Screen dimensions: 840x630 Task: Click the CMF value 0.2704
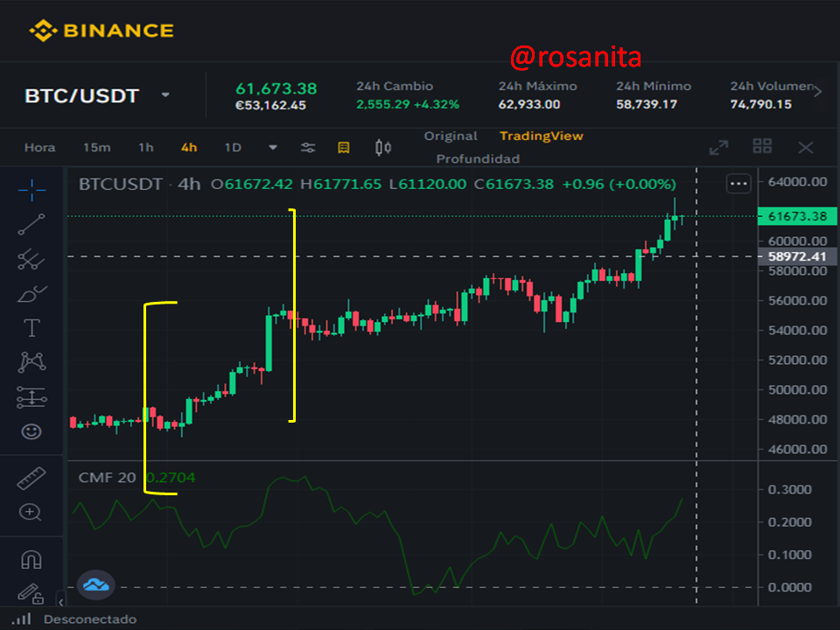point(171,478)
